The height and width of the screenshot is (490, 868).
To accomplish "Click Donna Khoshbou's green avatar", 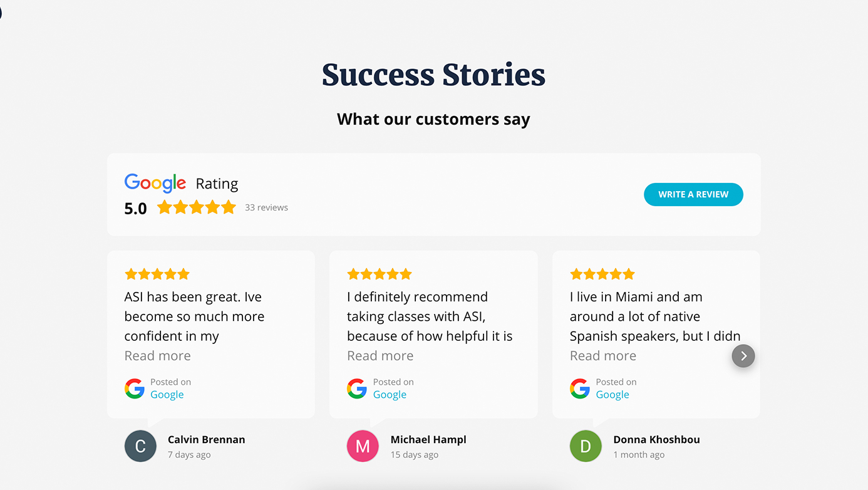I will pos(586,446).
